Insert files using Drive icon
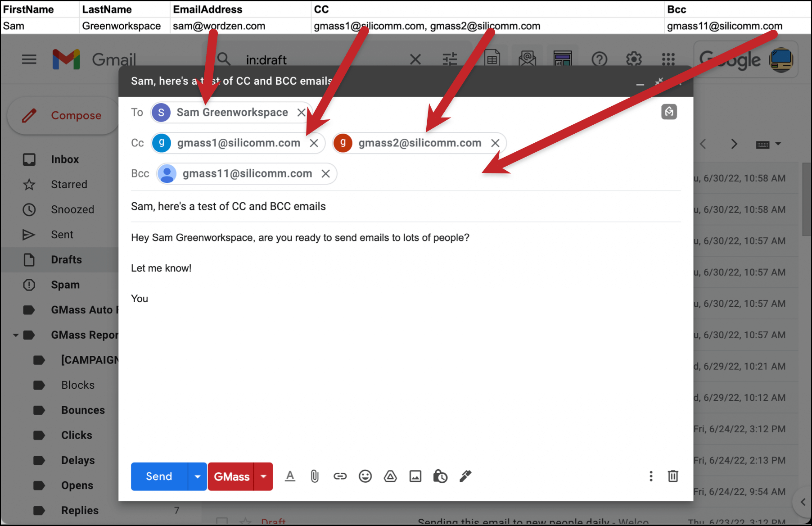 pyautogui.click(x=390, y=476)
